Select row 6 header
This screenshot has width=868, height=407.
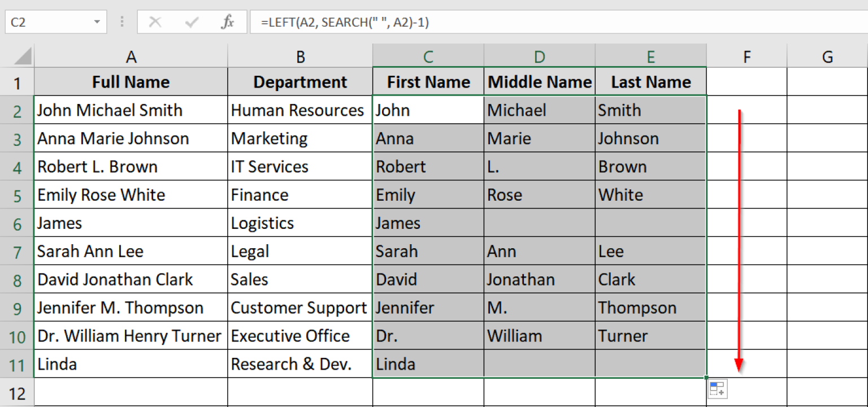18,223
